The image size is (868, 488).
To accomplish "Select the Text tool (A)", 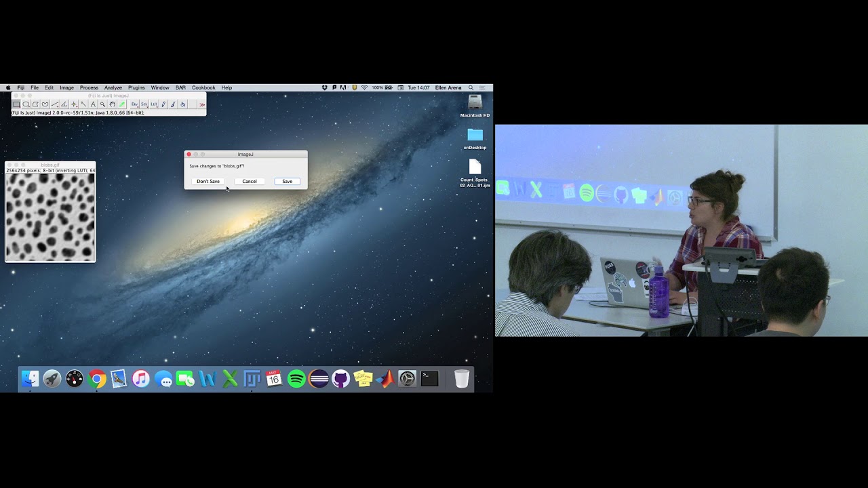I will click(x=93, y=104).
